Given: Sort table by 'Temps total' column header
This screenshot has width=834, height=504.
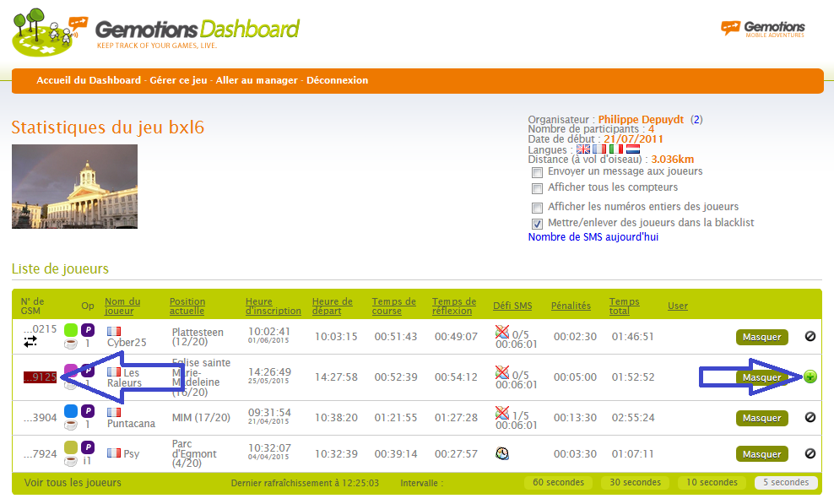Looking at the screenshot, I should coord(625,306).
